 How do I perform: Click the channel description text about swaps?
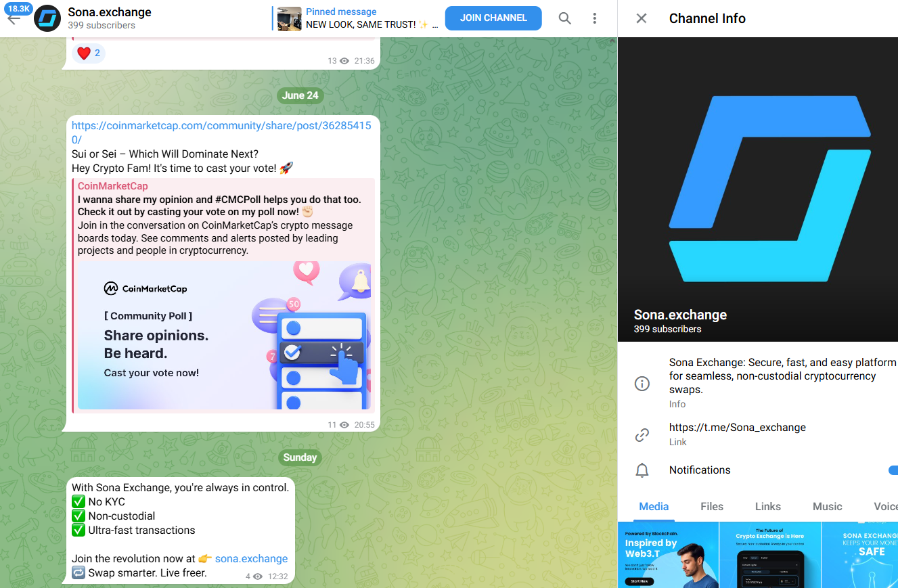(x=783, y=376)
